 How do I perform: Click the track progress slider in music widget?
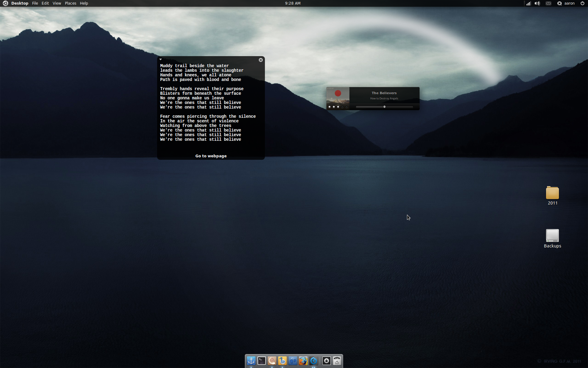(384, 107)
